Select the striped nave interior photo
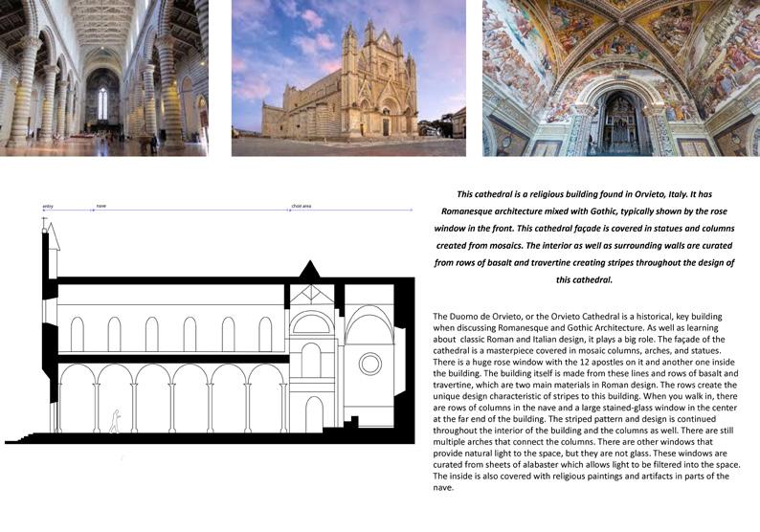Screen dimensions: 760x532 [104, 78]
